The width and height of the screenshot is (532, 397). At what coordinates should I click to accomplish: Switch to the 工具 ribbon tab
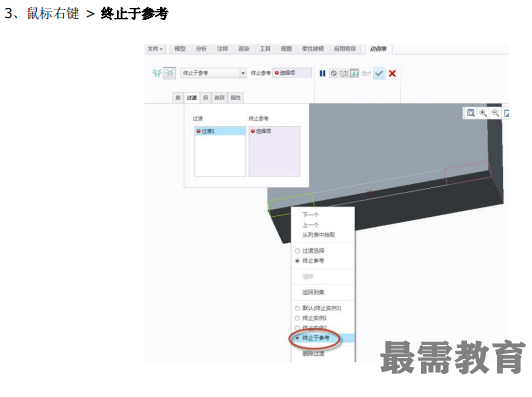265,49
